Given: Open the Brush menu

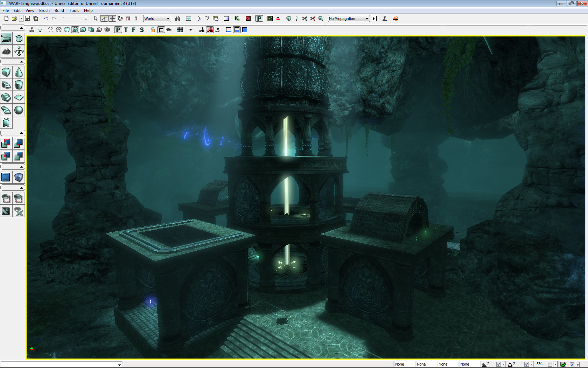Looking at the screenshot, I should (x=44, y=11).
